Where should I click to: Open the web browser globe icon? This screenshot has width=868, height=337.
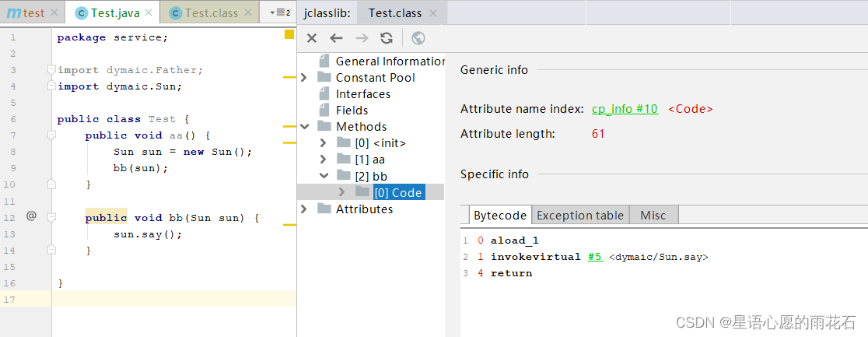pos(418,38)
